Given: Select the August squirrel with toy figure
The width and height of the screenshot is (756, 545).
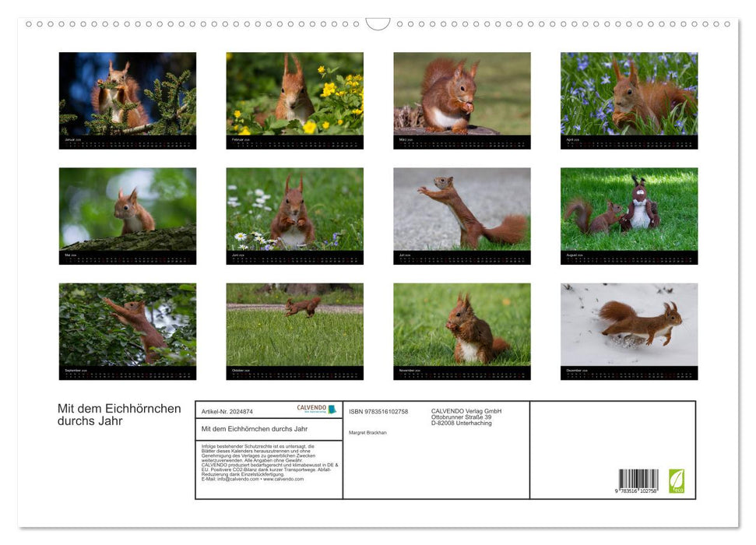Looking at the screenshot, I should (629, 210).
